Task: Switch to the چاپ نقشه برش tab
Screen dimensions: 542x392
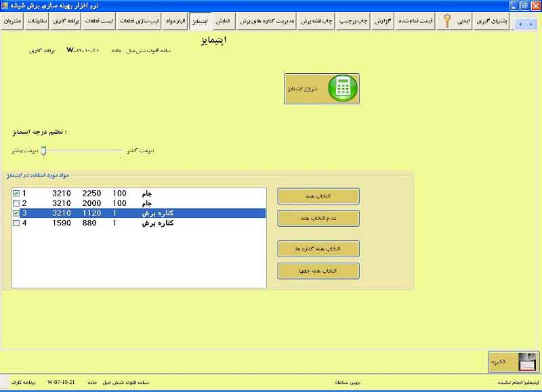Action: pos(316,22)
